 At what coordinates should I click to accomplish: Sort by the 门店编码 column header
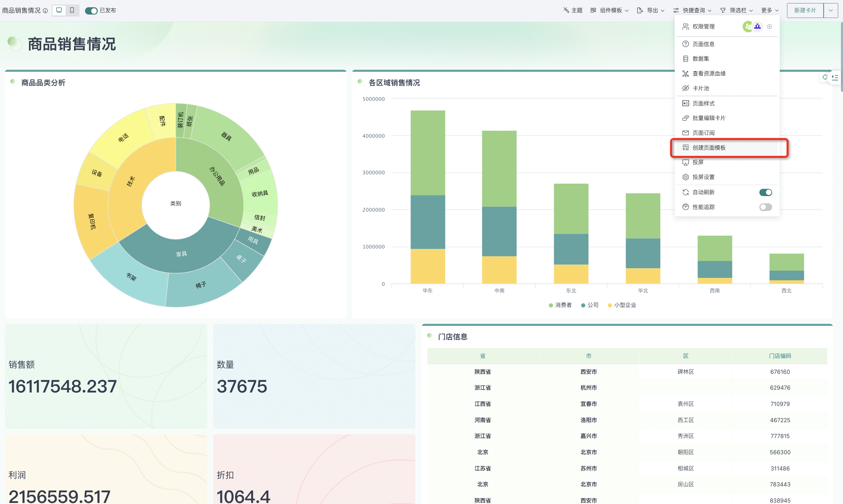[x=780, y=356]
